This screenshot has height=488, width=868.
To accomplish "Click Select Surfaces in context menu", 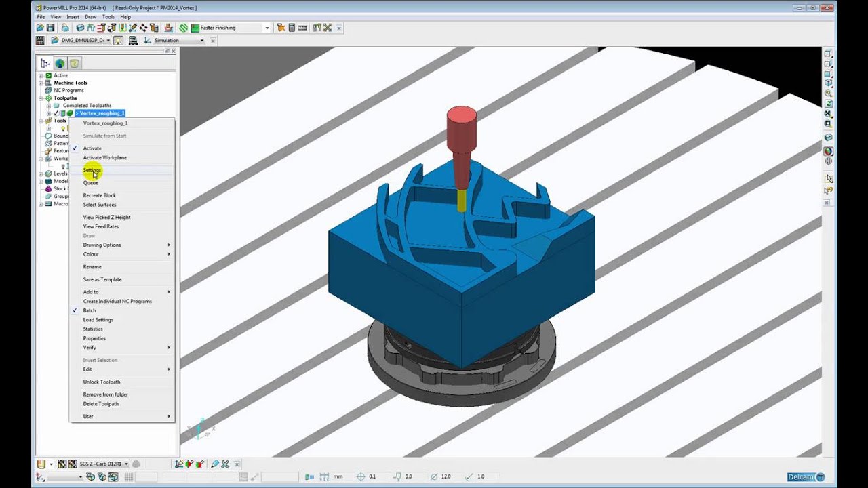I will [100, 205].
